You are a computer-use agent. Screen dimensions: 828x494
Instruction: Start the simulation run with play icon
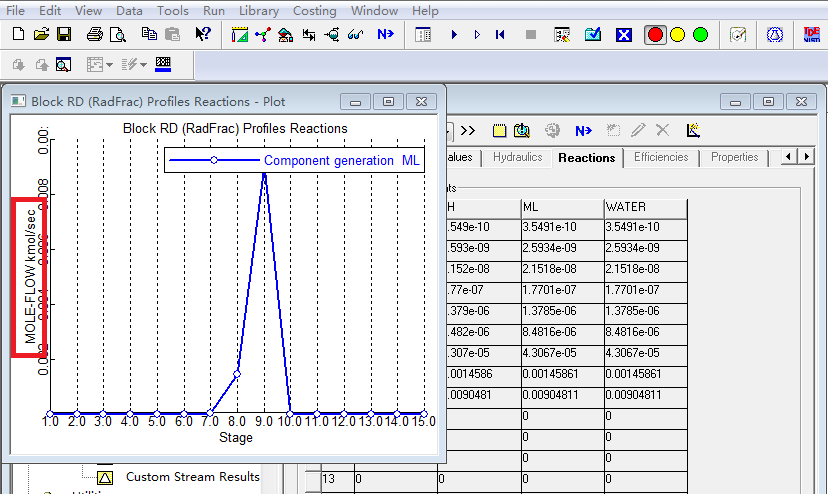(454, 35)
